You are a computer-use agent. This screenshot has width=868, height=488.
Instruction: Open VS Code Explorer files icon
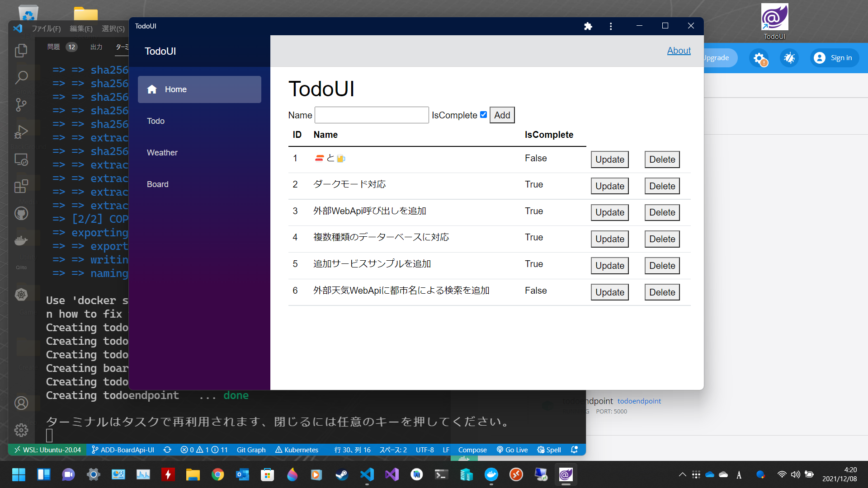coord(21,51)
